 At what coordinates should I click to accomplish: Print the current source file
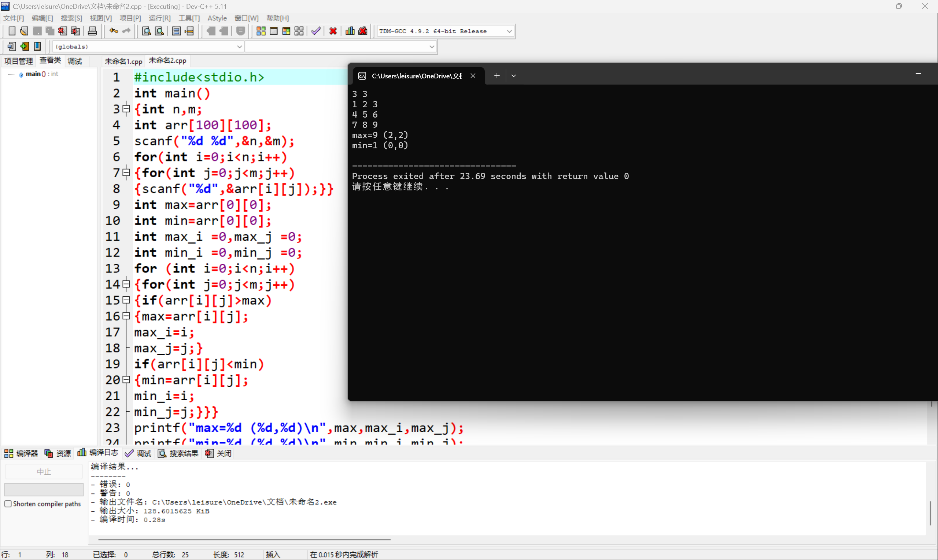pos(92,31)
